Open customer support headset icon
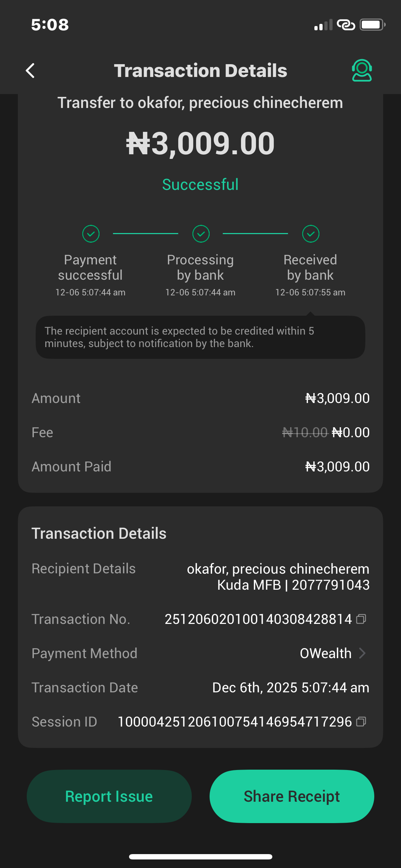The image size is (401, 868). click(362, 71)
